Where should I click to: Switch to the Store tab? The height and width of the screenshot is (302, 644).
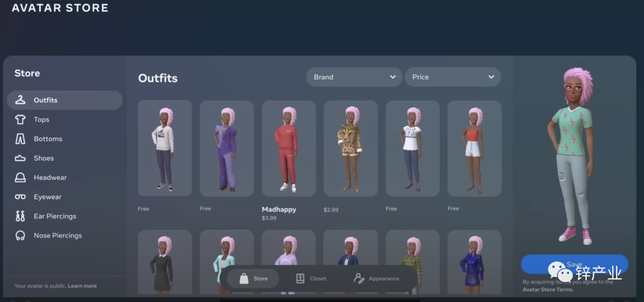[253, 279]
